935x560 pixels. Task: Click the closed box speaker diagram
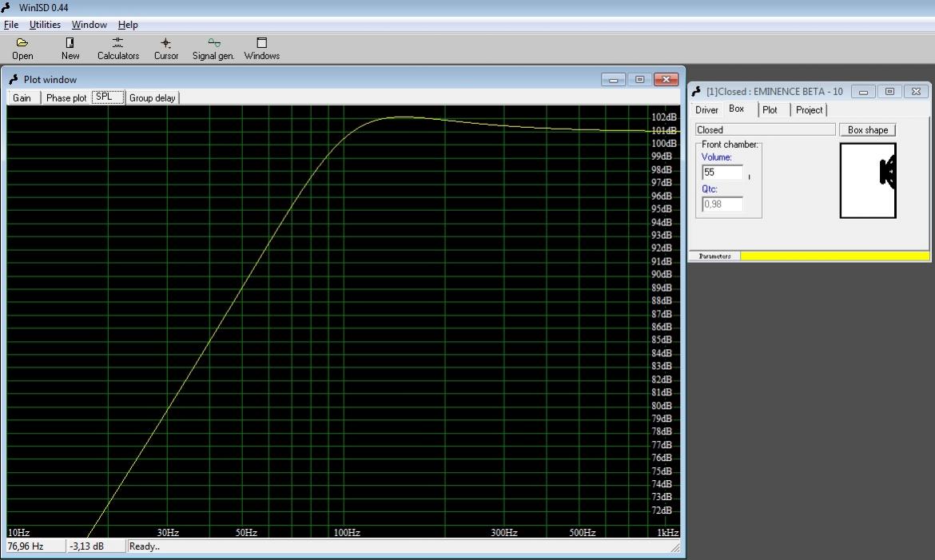coord(868,181)
